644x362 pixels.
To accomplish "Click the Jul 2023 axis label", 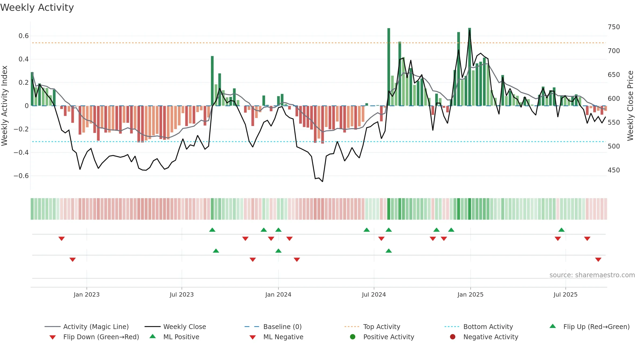I will (x=182, y=294).
